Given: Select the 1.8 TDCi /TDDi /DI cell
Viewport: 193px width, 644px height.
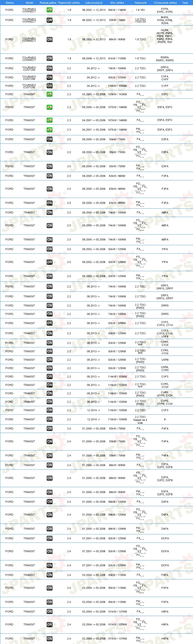Looking at the screenshot, I should [x=140, y=21].
